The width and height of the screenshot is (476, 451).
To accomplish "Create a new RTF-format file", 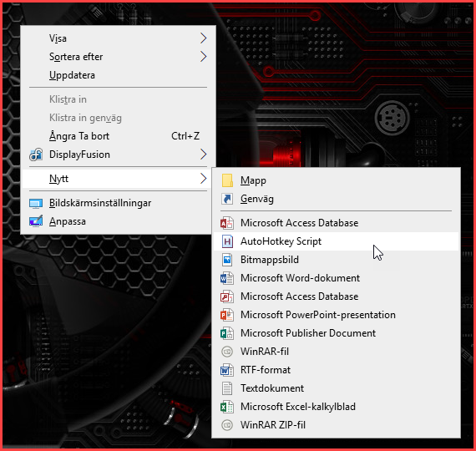I will (336, 370).
